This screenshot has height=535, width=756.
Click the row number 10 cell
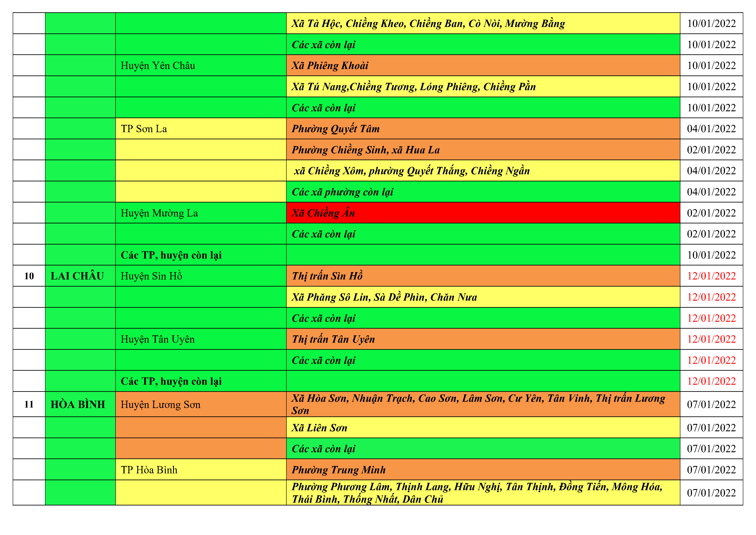(29, 276)
